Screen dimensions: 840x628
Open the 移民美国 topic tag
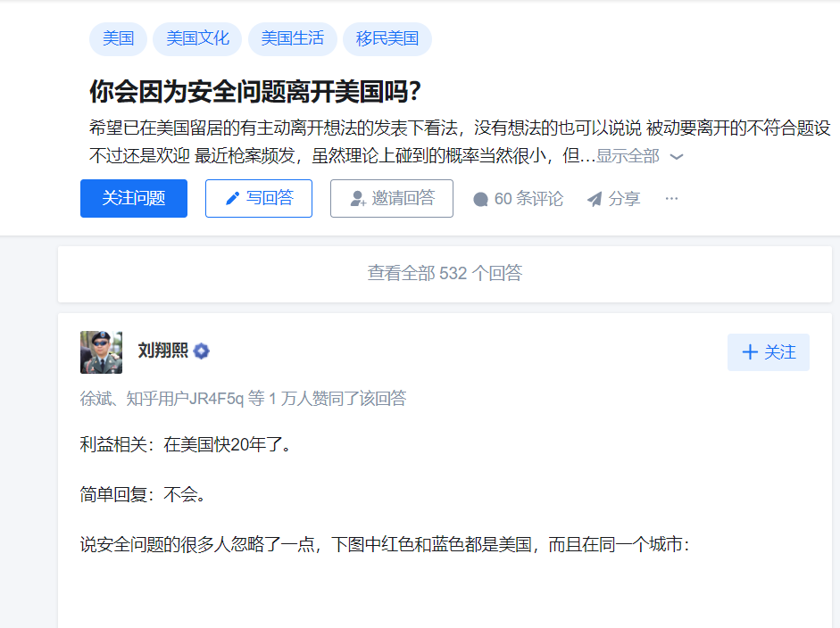tap(387, 39)
